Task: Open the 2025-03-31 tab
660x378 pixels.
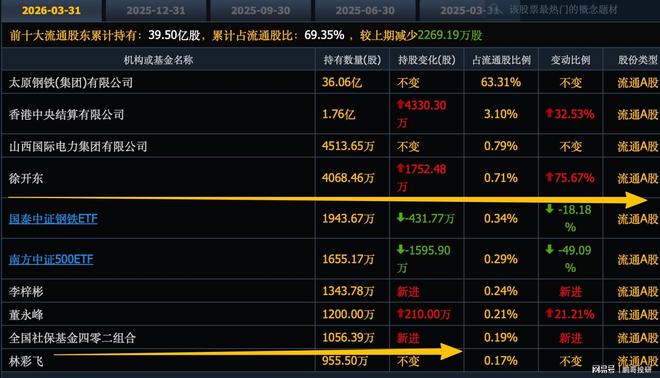Action: point(469,11)
